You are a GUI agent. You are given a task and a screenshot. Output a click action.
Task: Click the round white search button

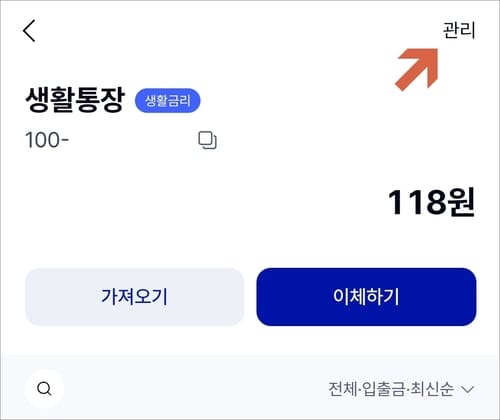click(x=44, y=389)
